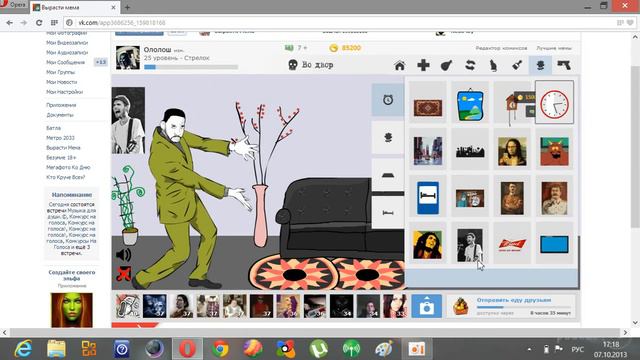This screenshot has width=640, height=360.
Task: Open 'Вырасти Мема' app link
Action: pyautogui.click(x=63, y=148)
